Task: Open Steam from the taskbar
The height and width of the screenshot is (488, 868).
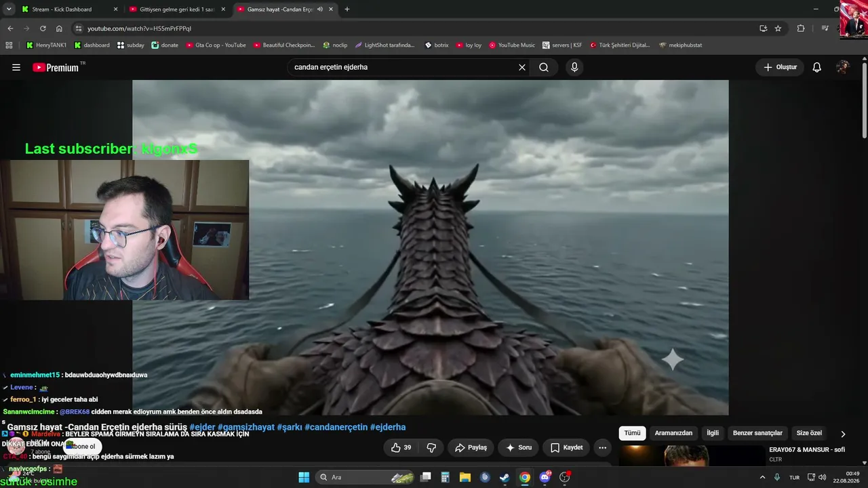Action: tap(505, 477)
